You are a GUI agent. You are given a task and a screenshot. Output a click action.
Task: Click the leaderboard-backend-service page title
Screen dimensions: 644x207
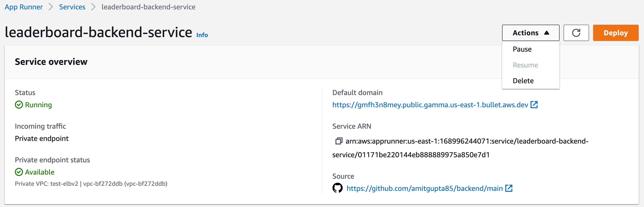99,32
